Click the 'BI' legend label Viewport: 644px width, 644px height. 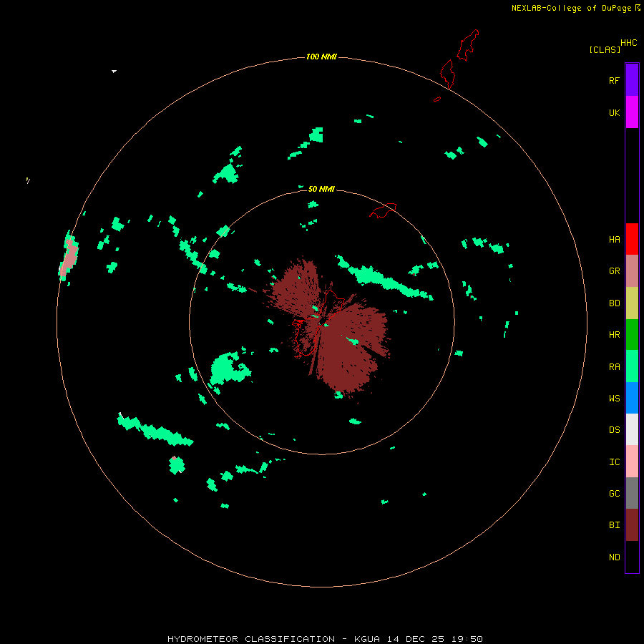point(614,525)
